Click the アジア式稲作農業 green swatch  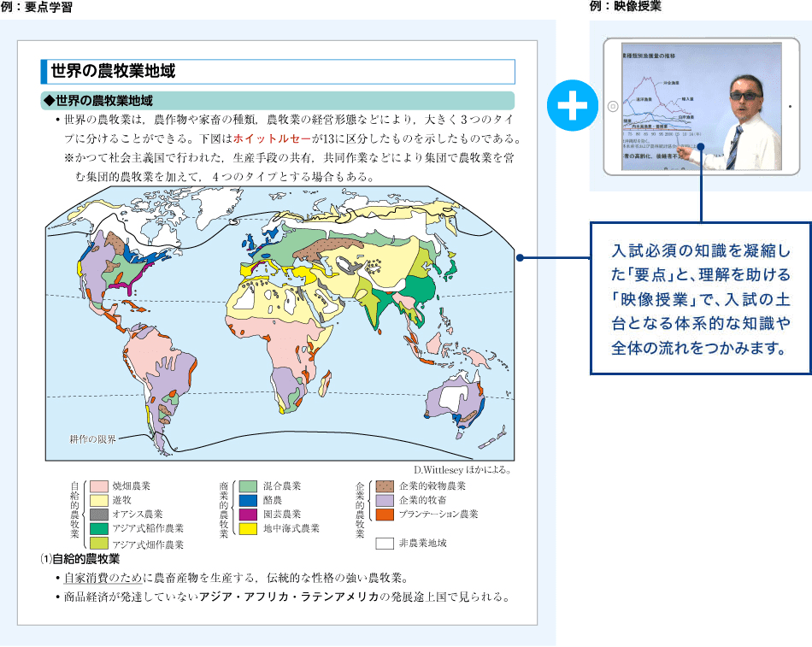(99, 528)
